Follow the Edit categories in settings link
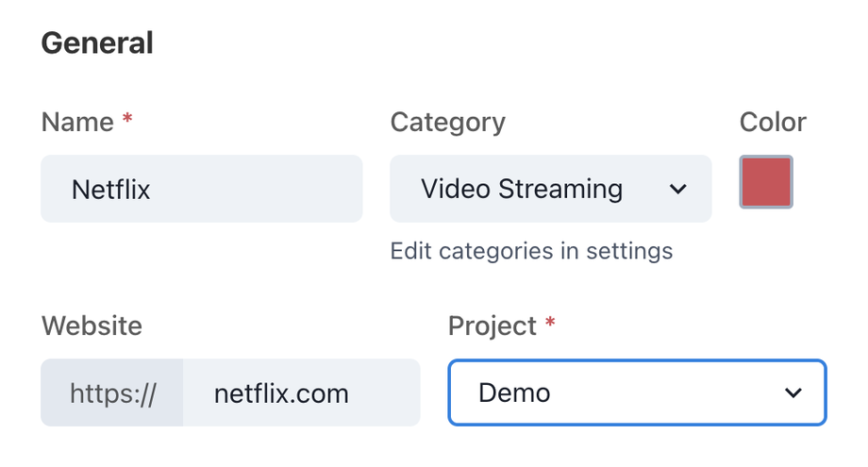This screenshot has height=467, width=868. (x=531, y=251)
